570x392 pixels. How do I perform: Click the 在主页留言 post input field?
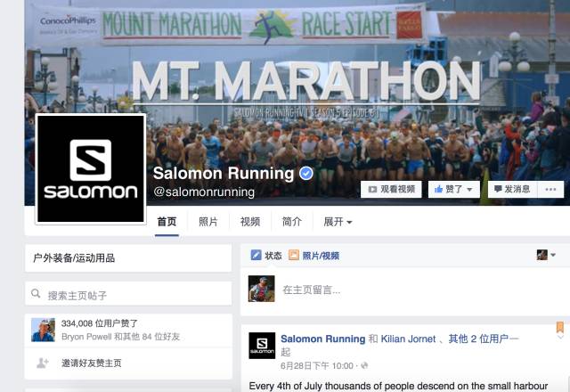[403, 290]
